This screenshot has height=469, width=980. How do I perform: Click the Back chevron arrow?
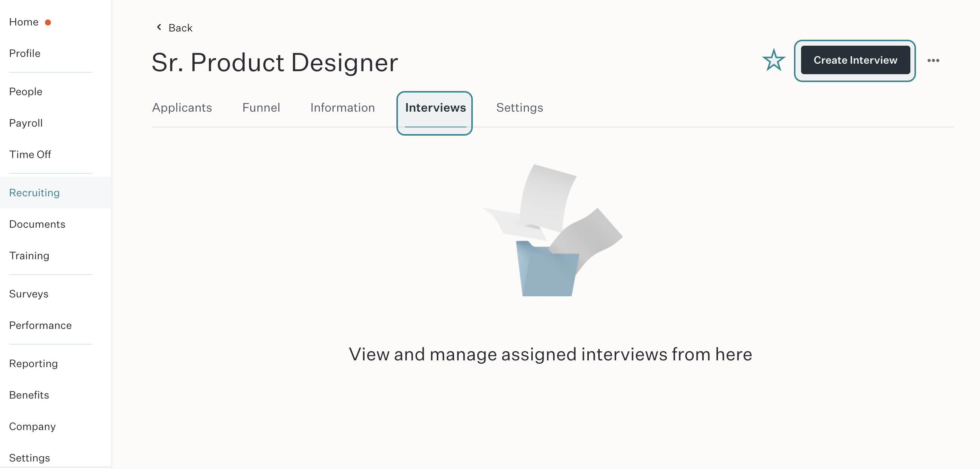click(159, 27)
